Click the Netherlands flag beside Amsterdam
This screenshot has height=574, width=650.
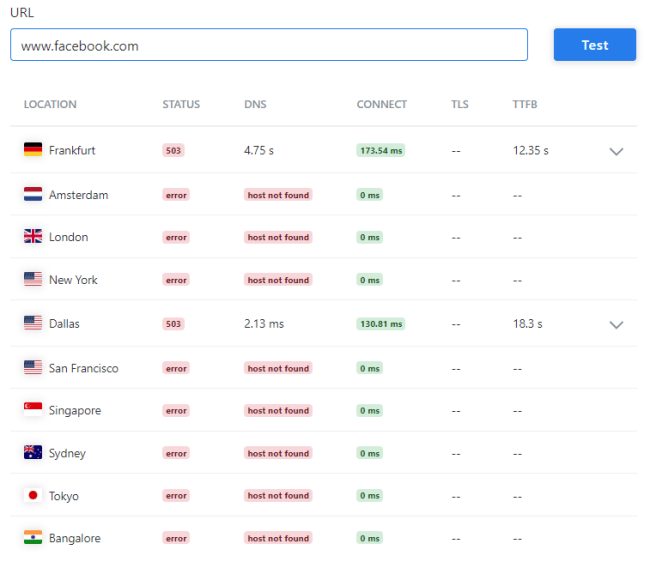tap(33, 194)
